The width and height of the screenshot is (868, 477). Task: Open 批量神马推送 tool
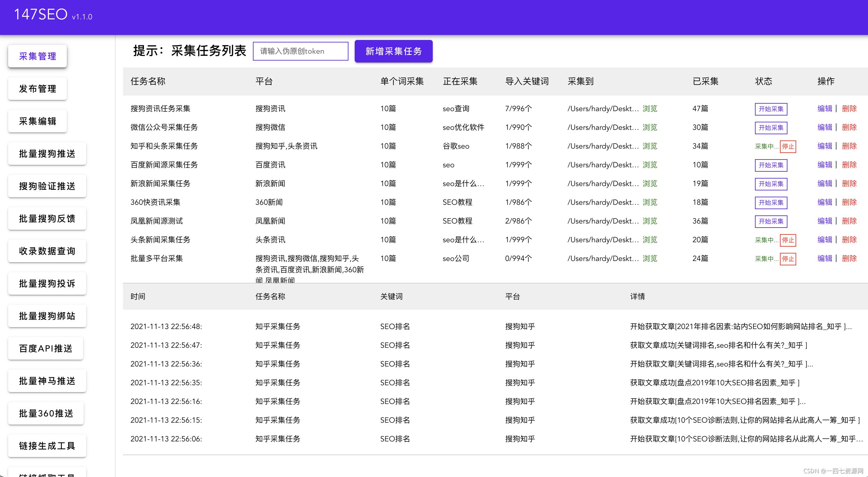click(x=47, y=380)
